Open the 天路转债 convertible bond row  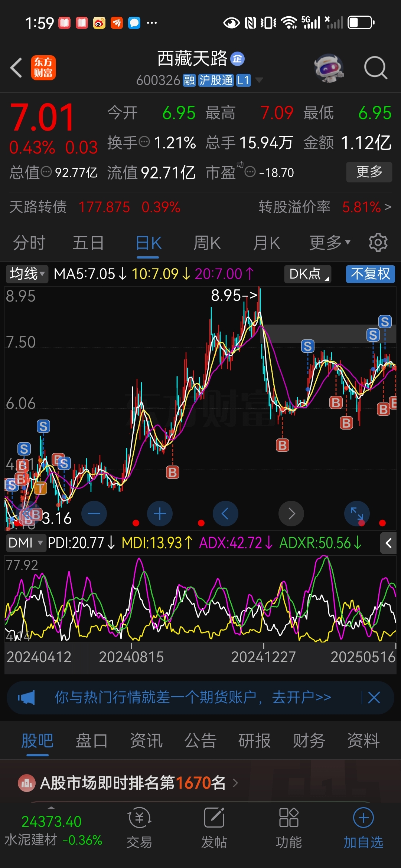95,207
